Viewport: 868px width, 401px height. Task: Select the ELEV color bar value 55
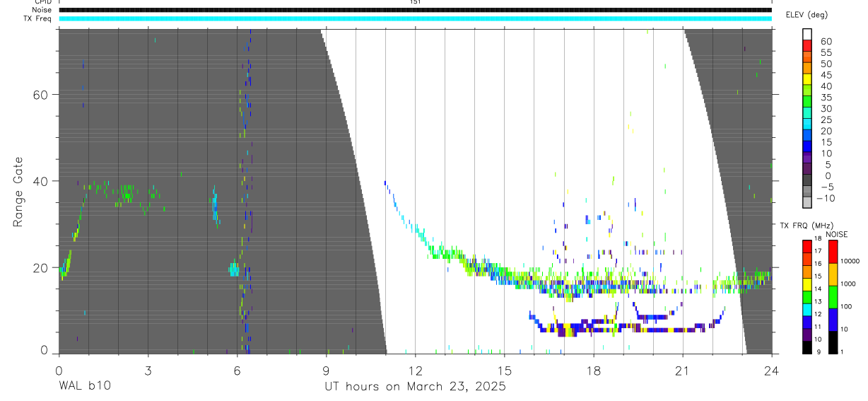point(826,53)
